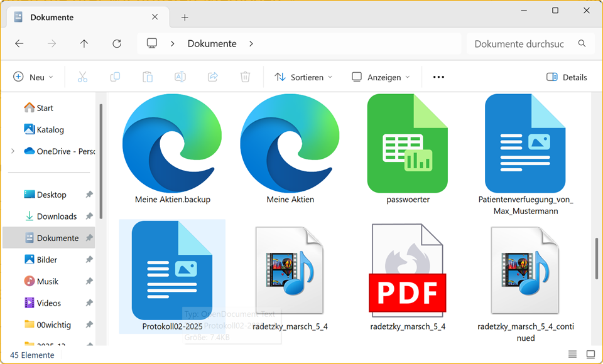This screenshot has width=603, height=364.
Task: Click the Copy icon in toolbar
Action: coord(115,77)
